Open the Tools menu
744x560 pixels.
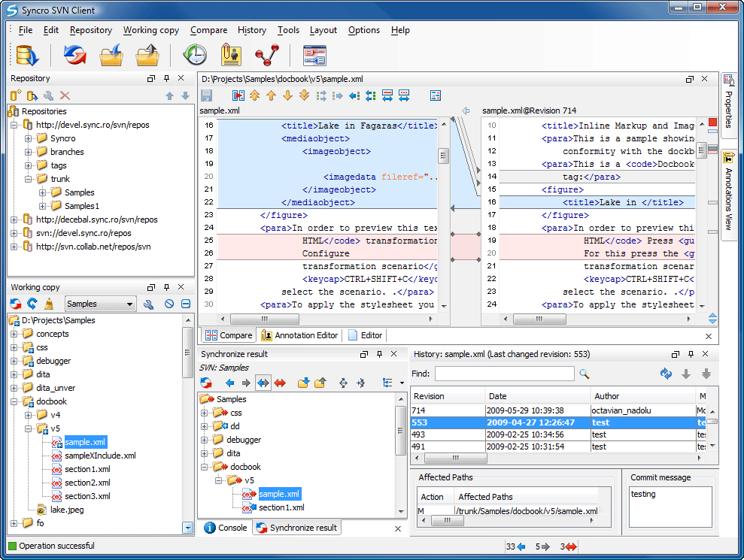(288, 30)
